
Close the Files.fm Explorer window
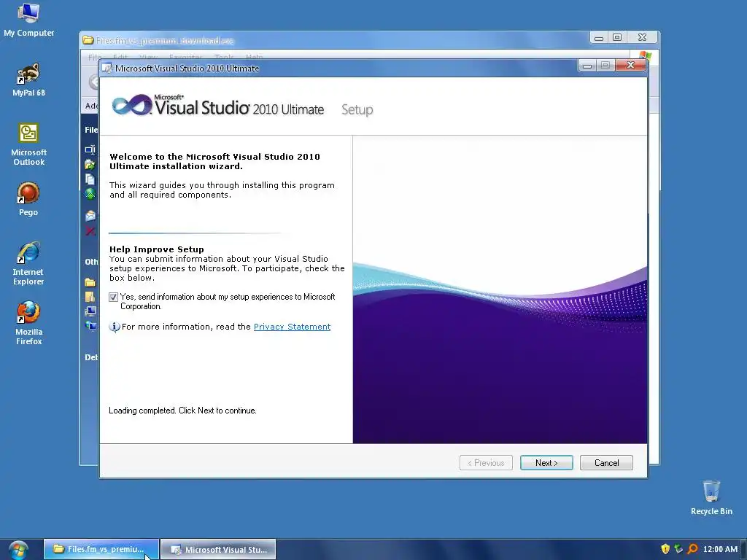click(x=642, y=38)
